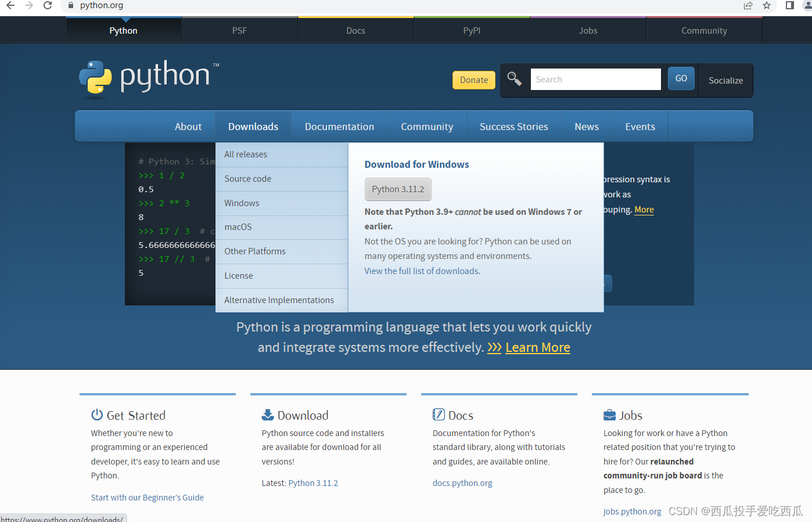Click the Docs notepad icon

[439, 415]
